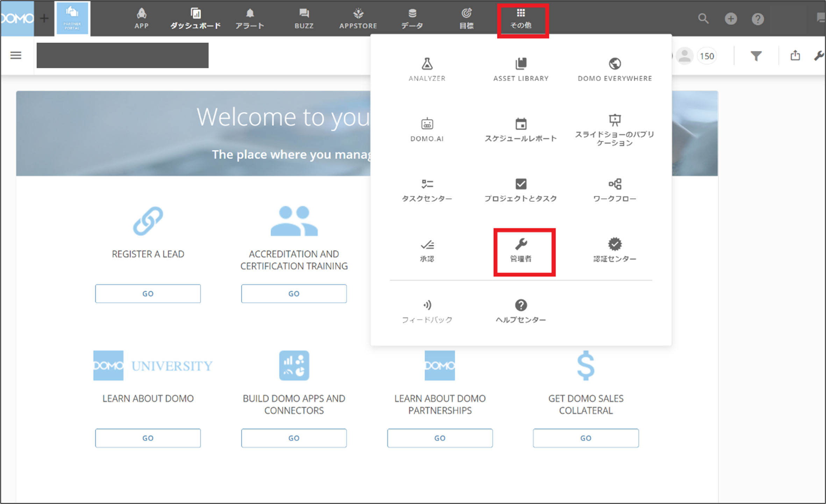
Task: Click GO under REGISTER A LEAD
Action: click(148, 293)
